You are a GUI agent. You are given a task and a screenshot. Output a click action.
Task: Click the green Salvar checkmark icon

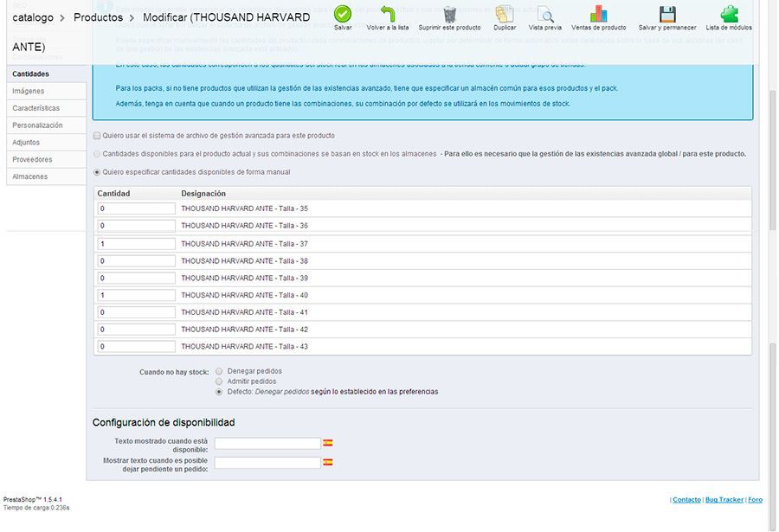(342, 14)
